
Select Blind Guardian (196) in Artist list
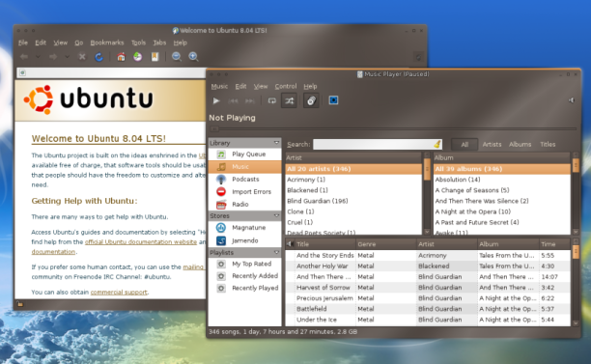pos(353,201)
